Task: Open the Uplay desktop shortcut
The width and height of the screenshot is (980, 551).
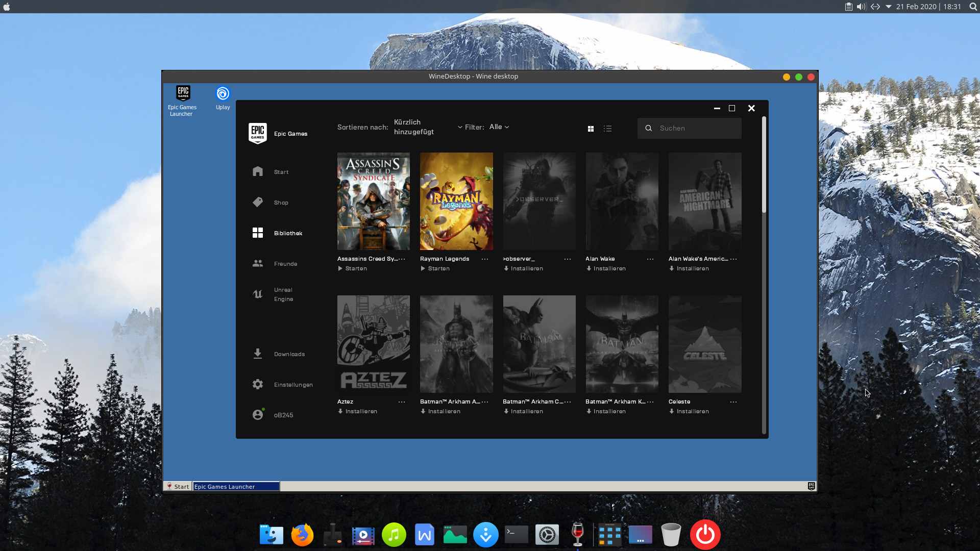Action: point(223,98)
